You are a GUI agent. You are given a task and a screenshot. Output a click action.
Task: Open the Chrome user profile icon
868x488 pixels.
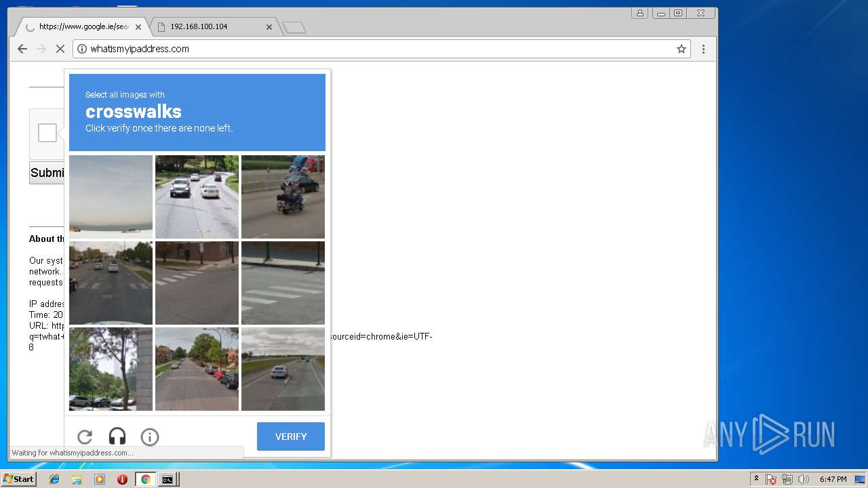click(x=639, y=13)
